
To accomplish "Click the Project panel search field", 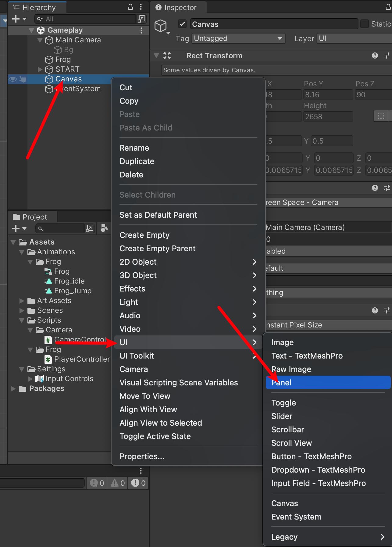I will coord(60,228).
